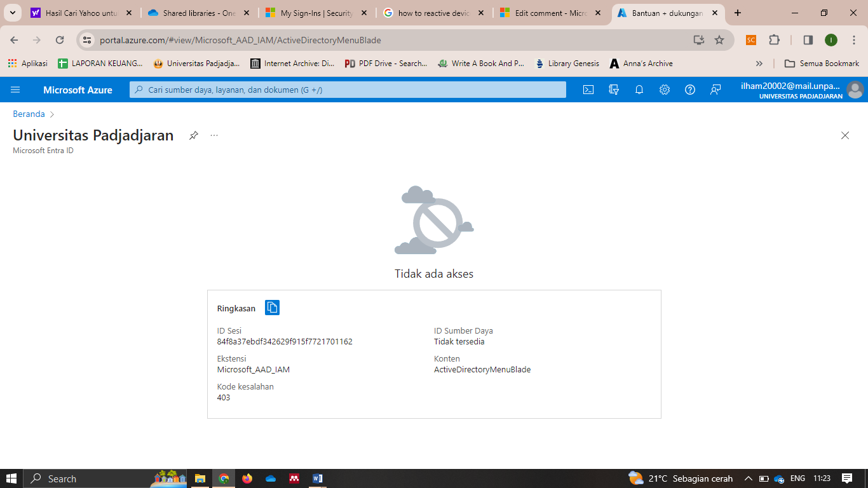
Task: Bookmark this page with the star
Action: (x=719, y=40)
